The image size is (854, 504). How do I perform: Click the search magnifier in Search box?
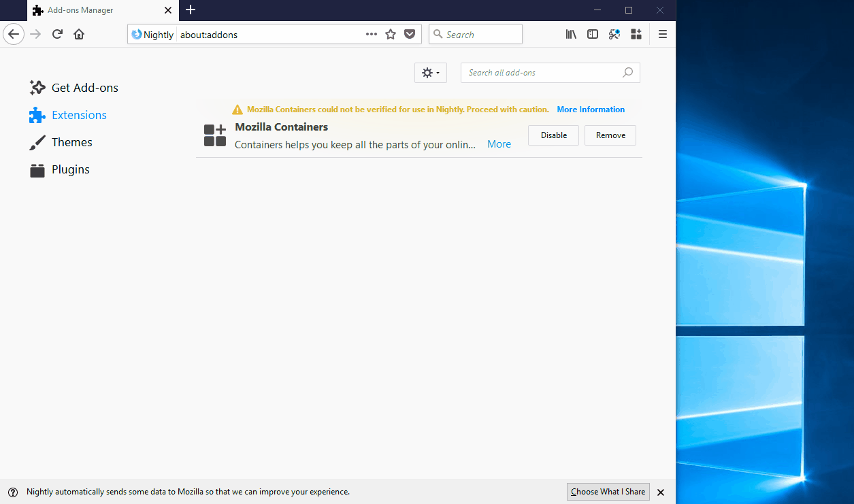438,34
